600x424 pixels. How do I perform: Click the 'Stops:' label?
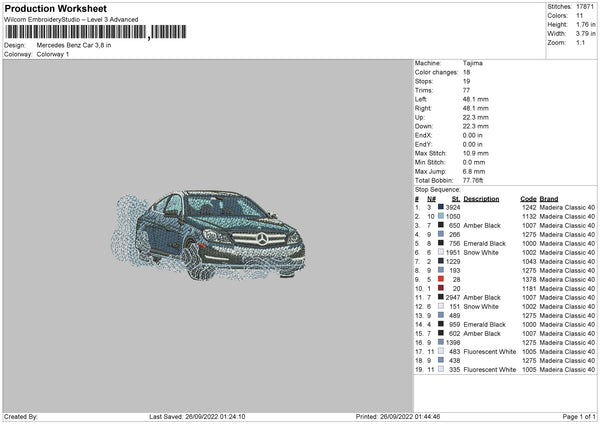pos(424,81)
